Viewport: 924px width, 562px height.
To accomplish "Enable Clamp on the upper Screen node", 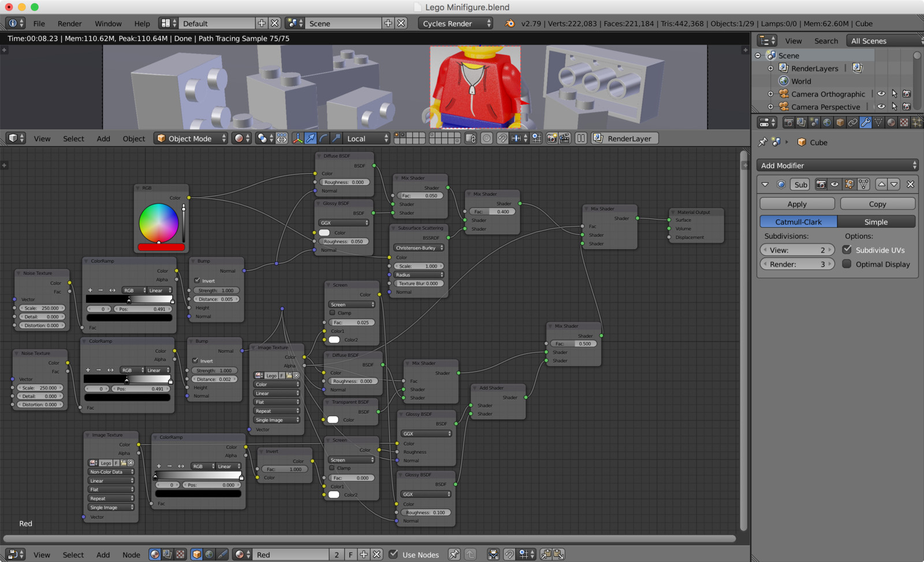I will [332, 313].
